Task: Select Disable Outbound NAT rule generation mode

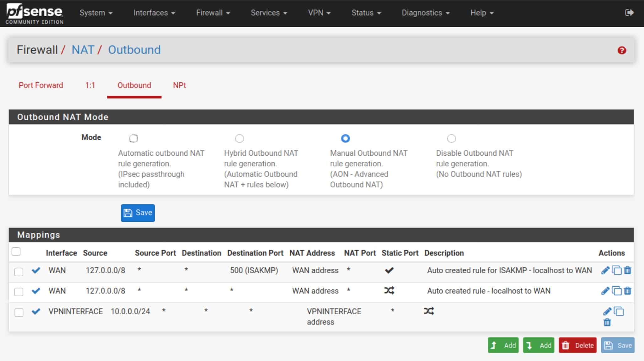Action: click(451, 138)
